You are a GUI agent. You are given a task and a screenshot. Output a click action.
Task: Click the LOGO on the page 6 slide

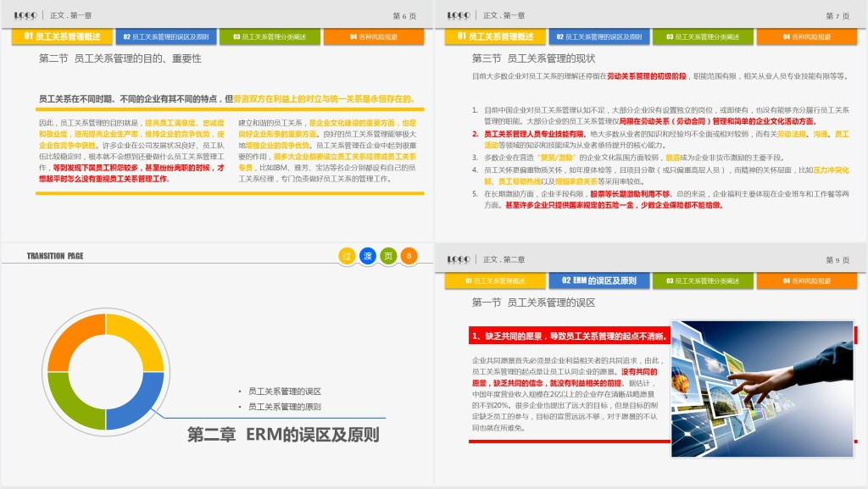point(26,15)
